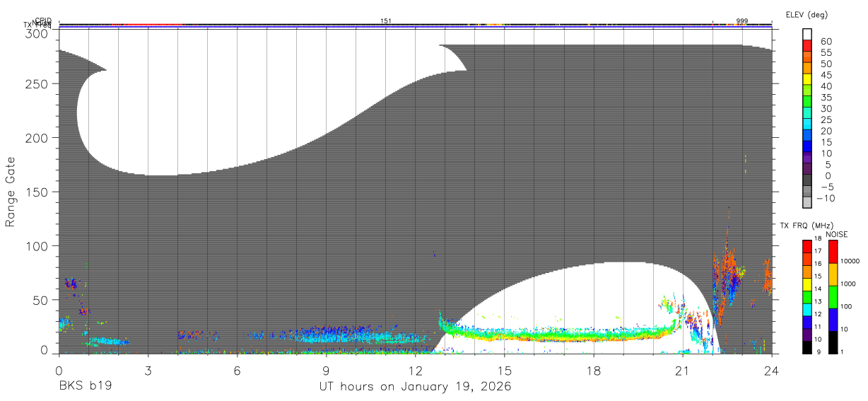Choose the light gray bottom ELEV swatch
The height and width of the screenshot is (401, 868).
(807, 202)
